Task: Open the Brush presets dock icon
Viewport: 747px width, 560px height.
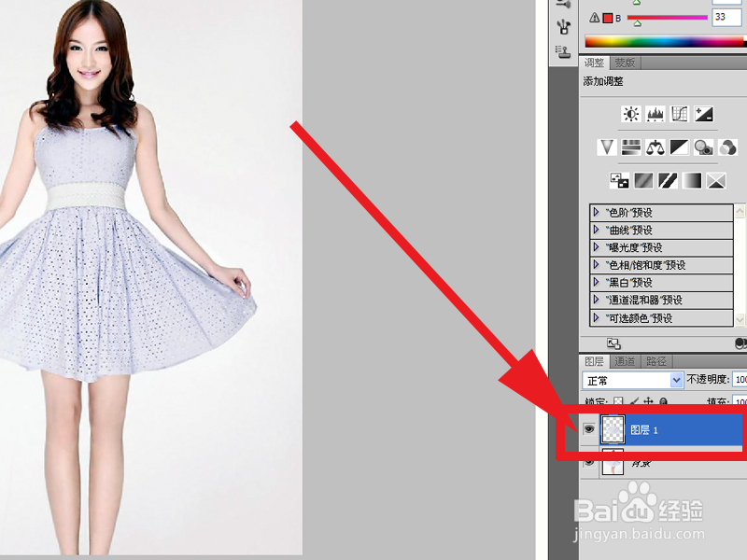Action: [x=564, y=26]
